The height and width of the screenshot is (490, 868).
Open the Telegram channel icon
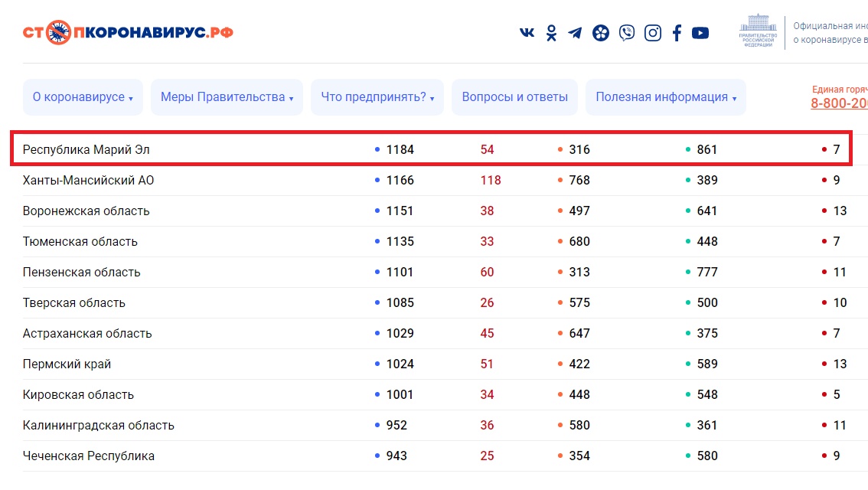(x=575, y=33)
